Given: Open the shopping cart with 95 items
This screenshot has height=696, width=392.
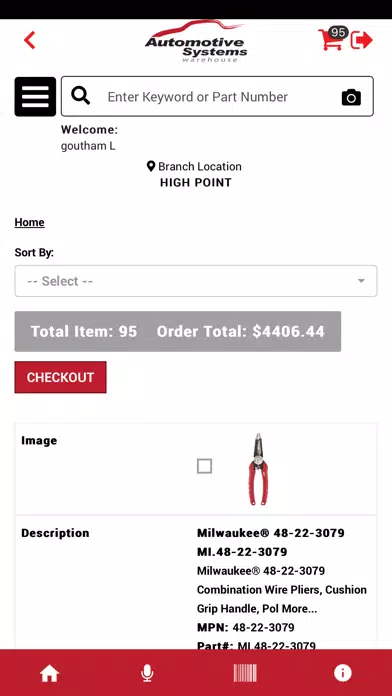Looking at the screenshot, I should pos(333,39).
